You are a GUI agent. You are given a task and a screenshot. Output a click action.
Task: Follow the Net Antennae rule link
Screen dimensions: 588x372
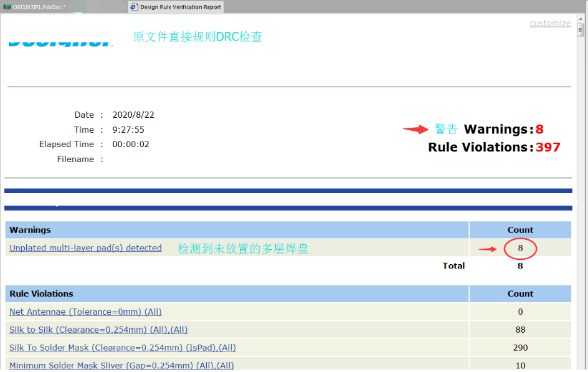tap(85, 312)
